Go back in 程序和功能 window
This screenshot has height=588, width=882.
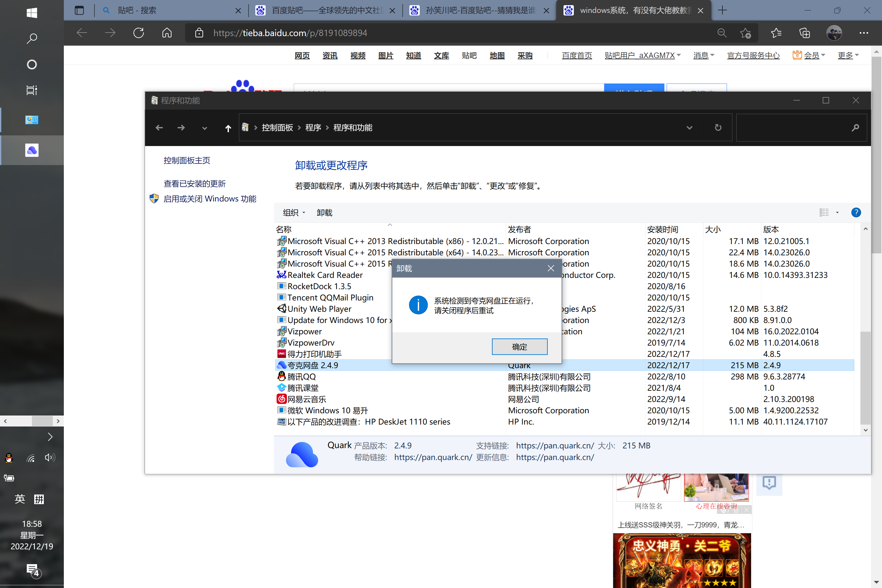tap(159, 128)
